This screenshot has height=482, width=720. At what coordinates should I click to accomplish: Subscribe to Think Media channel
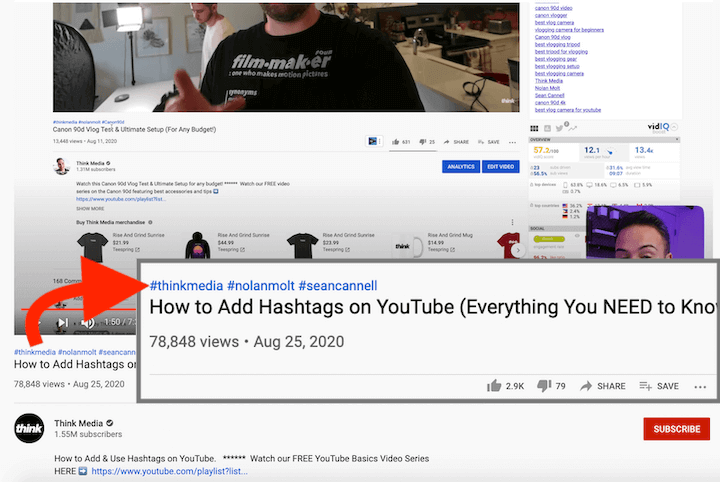coord(676,429)
